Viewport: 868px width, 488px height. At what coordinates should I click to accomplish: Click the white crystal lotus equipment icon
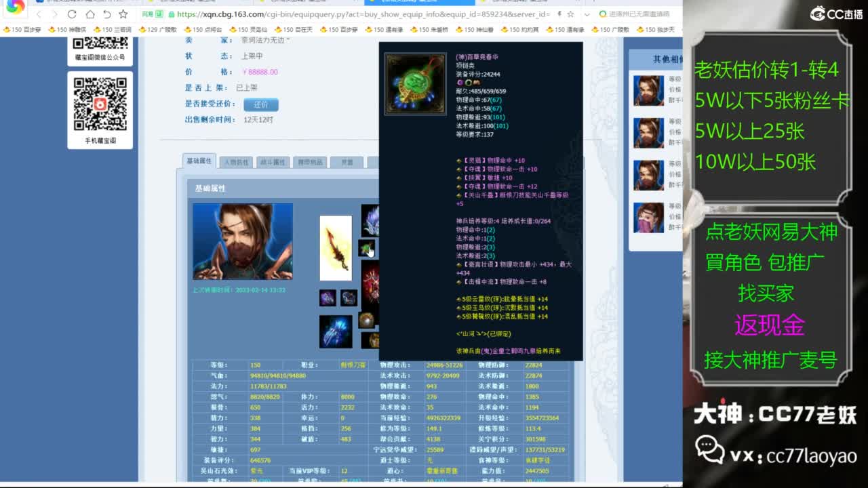[370, 220]
